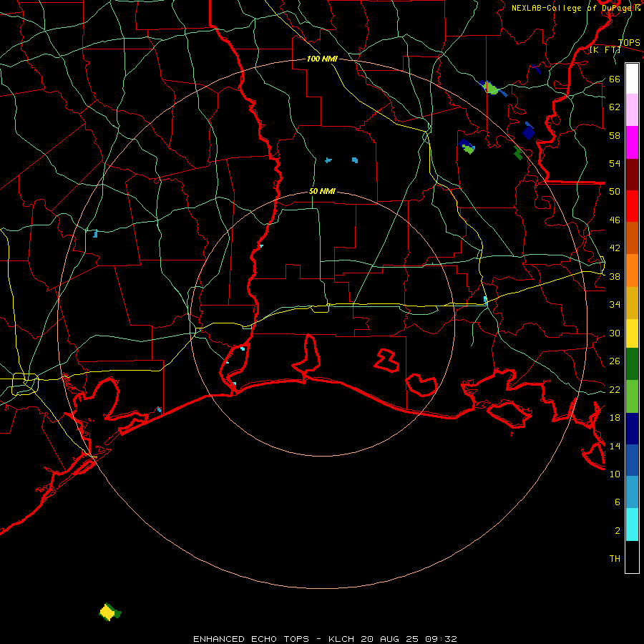Click the yellow echo top cell offshore

click(107, 613)
